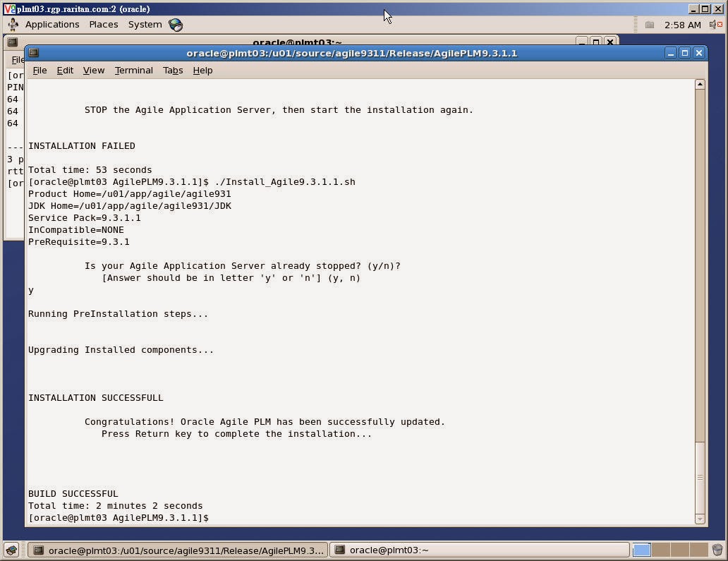
Task: Click the VNC viewer icon in title bar
Action: click(x=9, y=9)
